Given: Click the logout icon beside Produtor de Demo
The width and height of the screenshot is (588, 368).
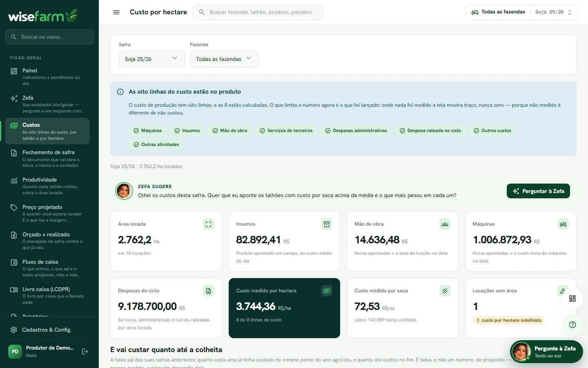Looking at the screenshot, I should tap(85, 351).
